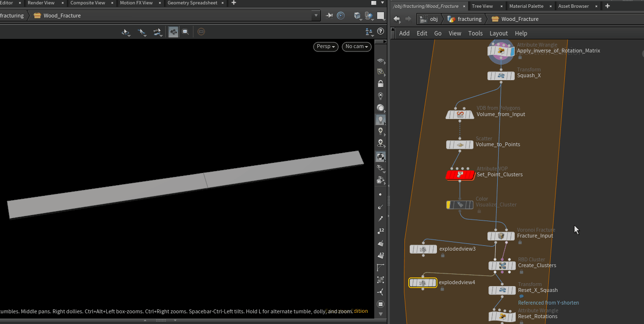Toggle display flag on Apply_inverse_of_Rotation_Matrix node
The width and height of the screenshot is (644, 324).
pos(512,51)
